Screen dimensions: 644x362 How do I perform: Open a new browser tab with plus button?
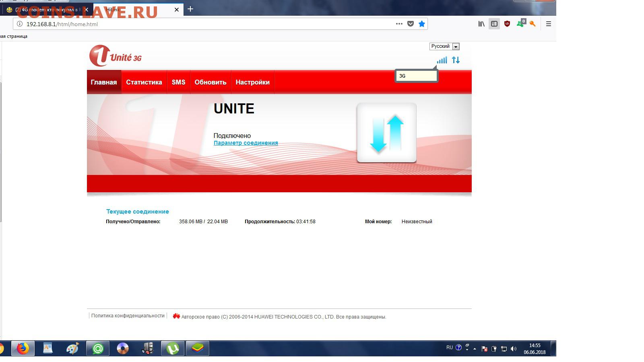tap(190, 9)
